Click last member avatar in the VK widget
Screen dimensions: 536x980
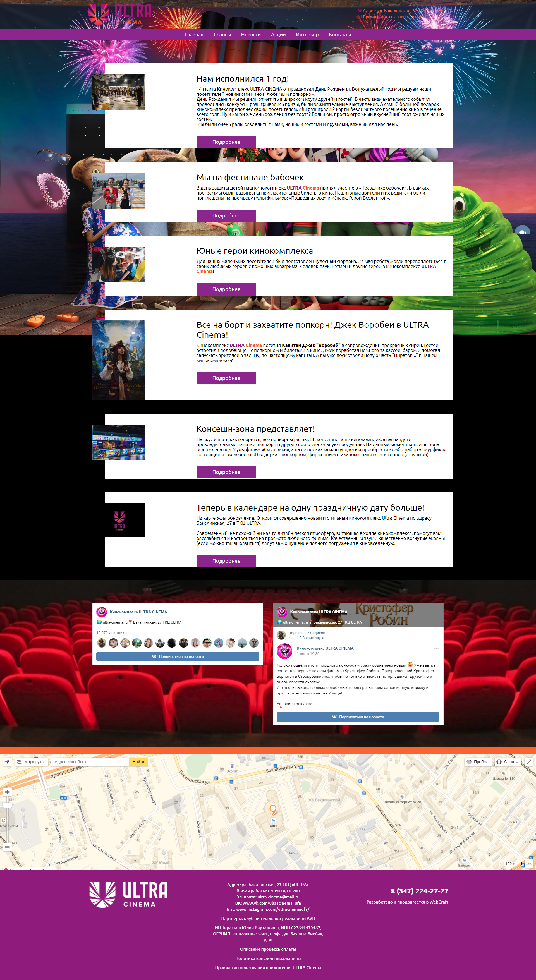(x=254, y=643)
